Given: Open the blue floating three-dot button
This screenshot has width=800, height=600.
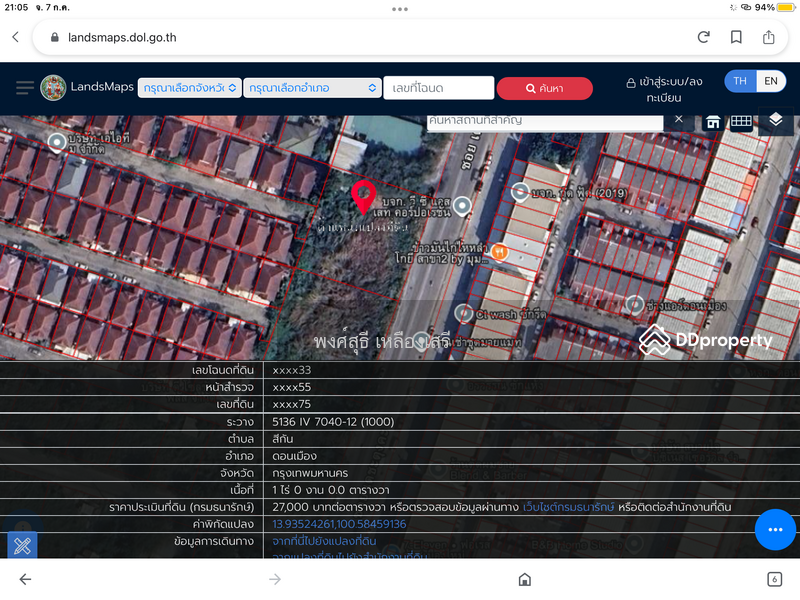Looking at the screenshot, I should tap(775, 530).
